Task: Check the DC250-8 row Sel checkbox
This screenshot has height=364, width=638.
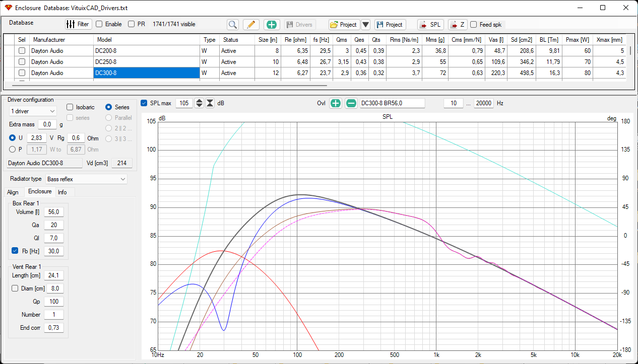Action: tap(22, 62)
